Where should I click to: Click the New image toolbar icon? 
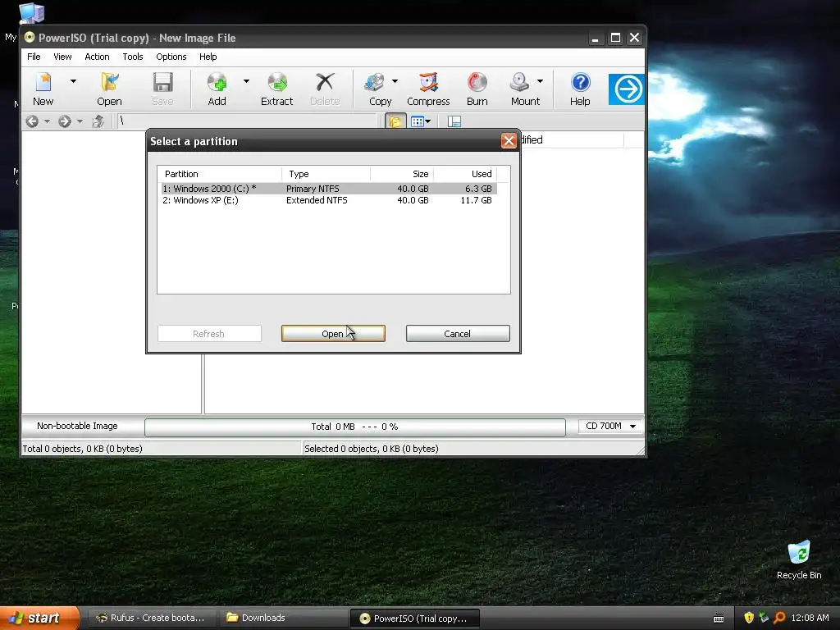(x=43, y=89)
